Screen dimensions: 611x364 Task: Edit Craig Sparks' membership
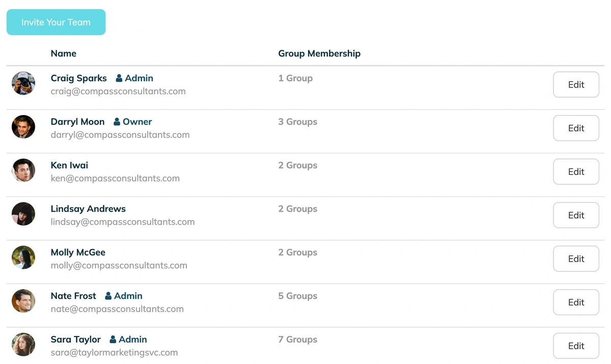[x=576, y=85]
